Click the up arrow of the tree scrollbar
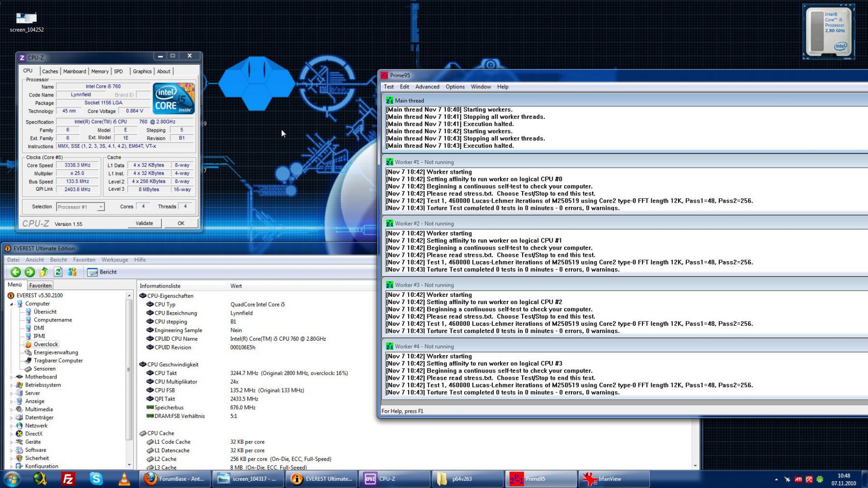Image resolution: width=868 pixels, height=488 pixels. 129,295
